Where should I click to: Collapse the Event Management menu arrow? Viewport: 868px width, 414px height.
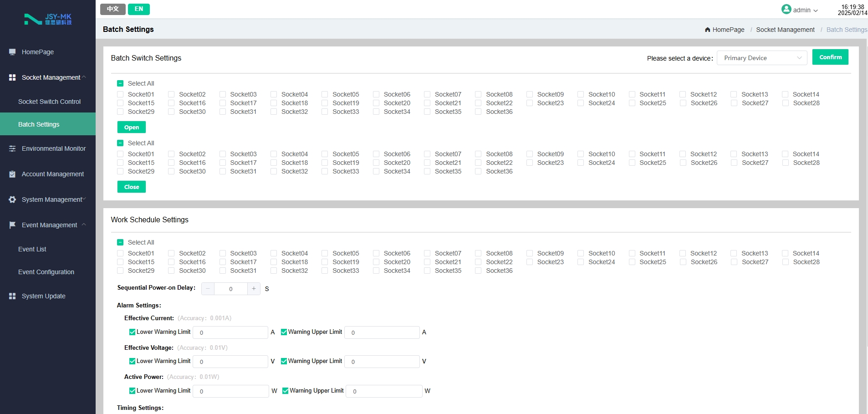[84, 225]
